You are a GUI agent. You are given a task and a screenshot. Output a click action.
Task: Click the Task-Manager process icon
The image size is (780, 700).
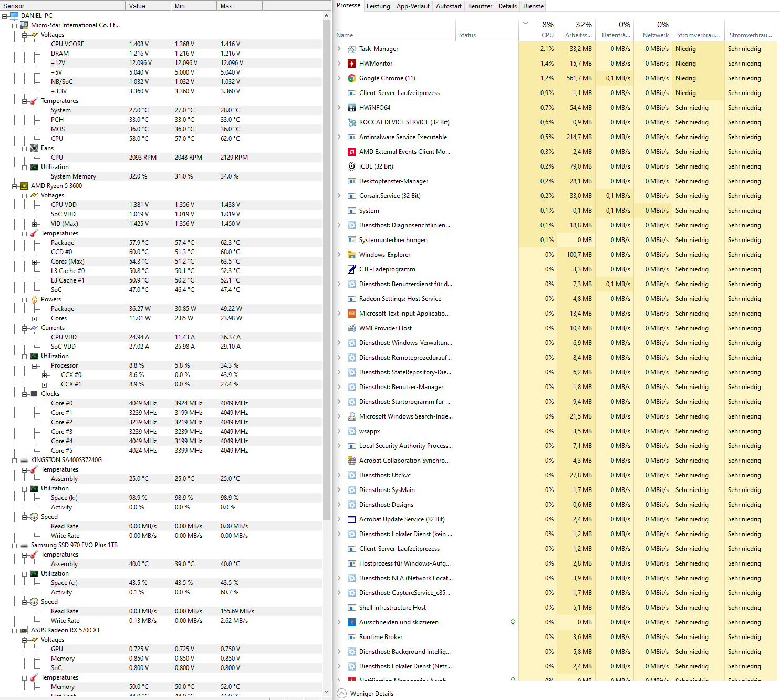pos(352,49)
